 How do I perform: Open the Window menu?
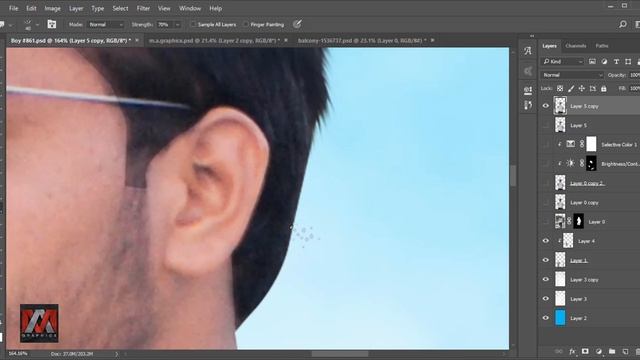pos(190,8)
